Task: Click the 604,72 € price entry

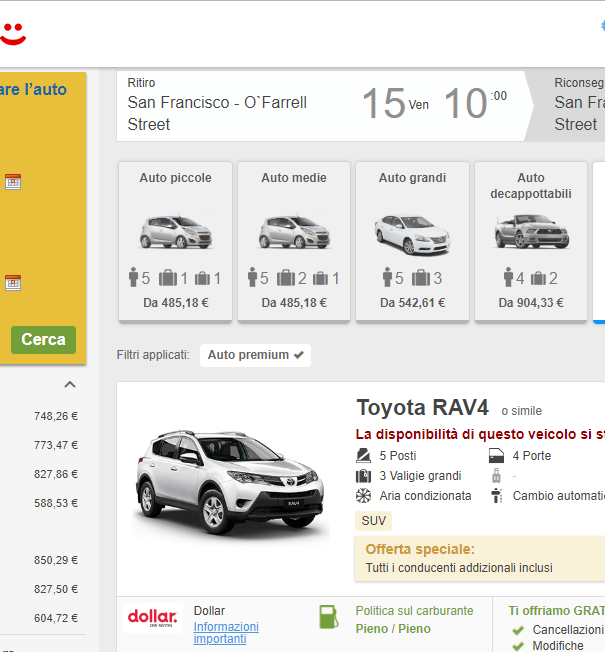Action: pos(56,618)
